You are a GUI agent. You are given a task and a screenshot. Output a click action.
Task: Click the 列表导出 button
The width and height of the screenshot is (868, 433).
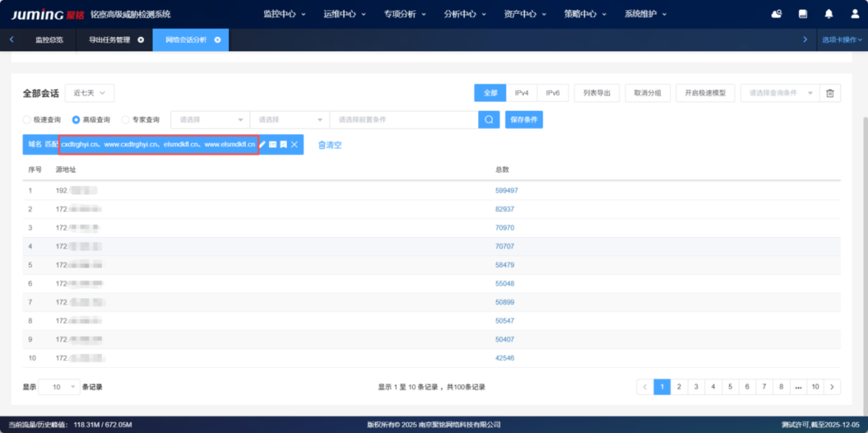point(596,93)
